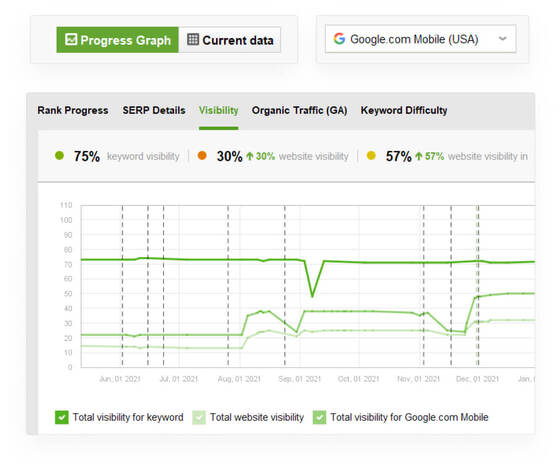Open the Google.com Mobile (USA) selector
The image size is (560, 470).
pyautogui.click(x=420, y=39)
